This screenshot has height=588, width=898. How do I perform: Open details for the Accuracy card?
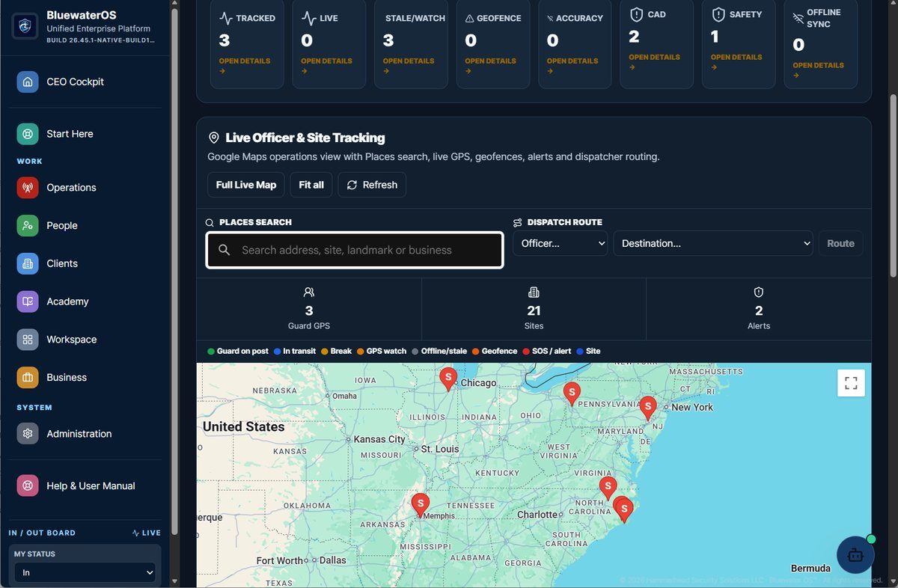(x=572, y=66)
